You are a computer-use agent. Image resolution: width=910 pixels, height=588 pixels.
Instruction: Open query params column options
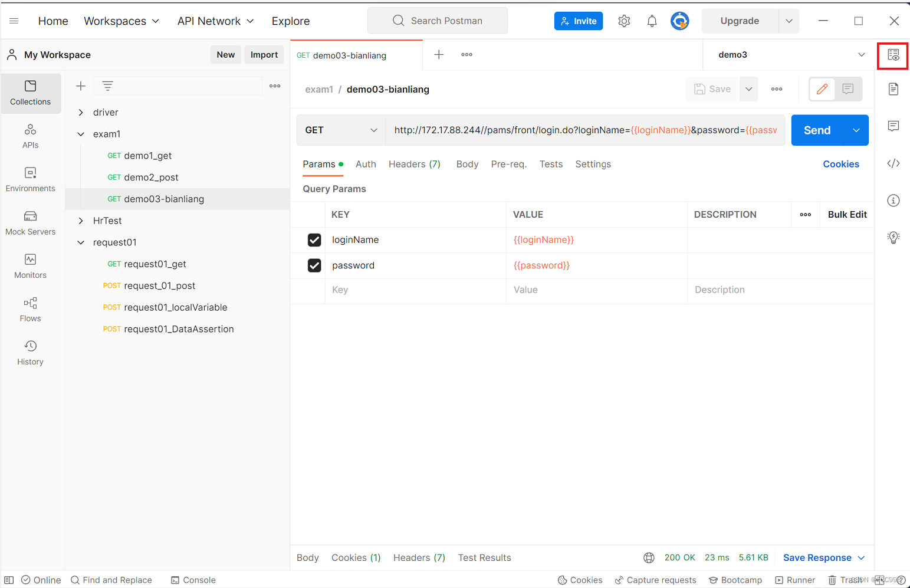click(805, 215)
